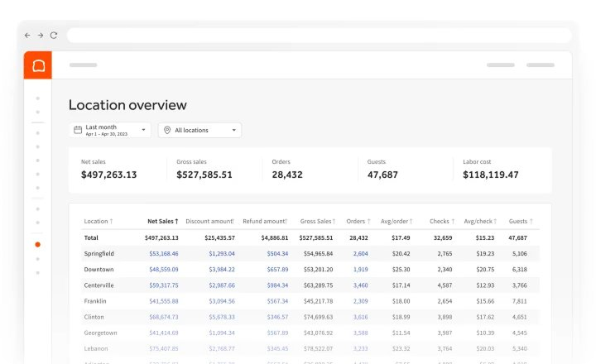Viewport: 596px width, 364px height.
Task: Open Springfield discount $1,293.04 link
Action: coord(222,253)
